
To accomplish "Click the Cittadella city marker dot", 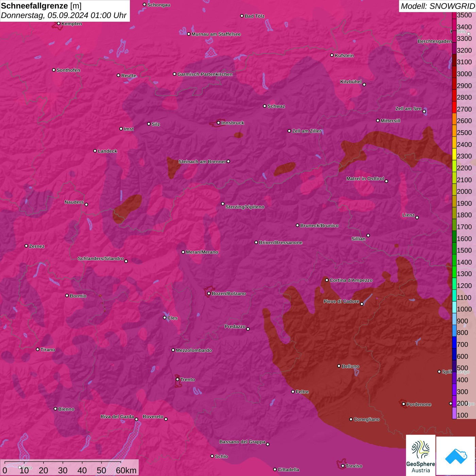I will click(x=275, y=470).
